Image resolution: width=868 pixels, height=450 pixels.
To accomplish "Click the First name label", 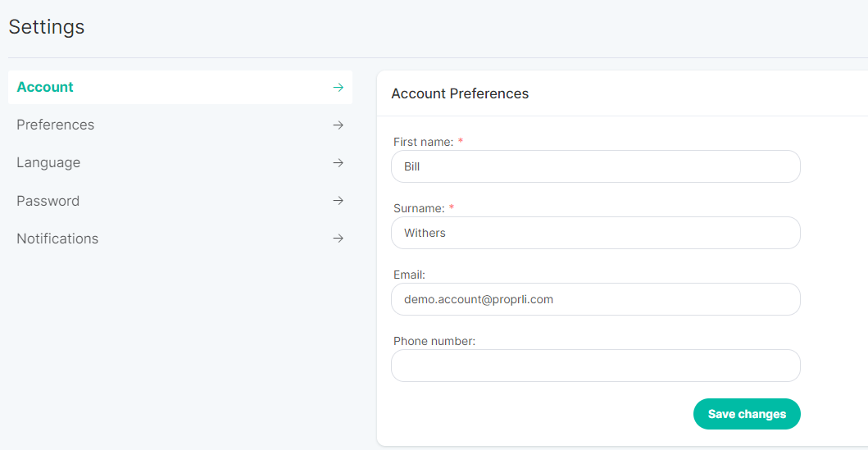I will (x=424, y=143).
